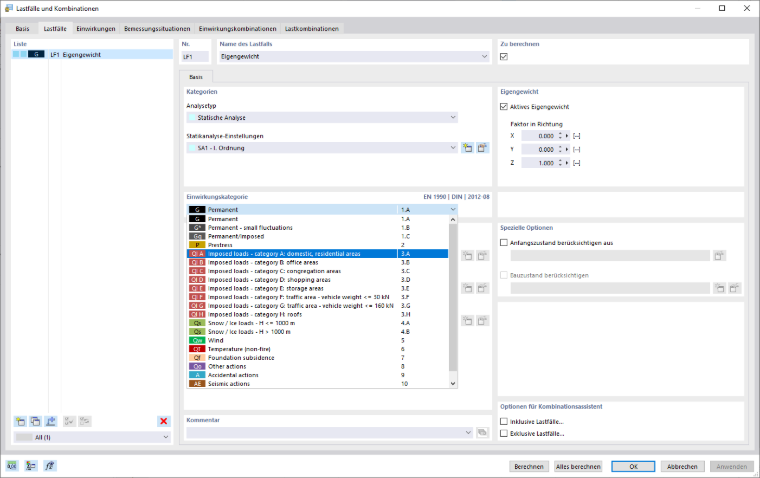Confirm with the OK button

[x=633, y=466]
